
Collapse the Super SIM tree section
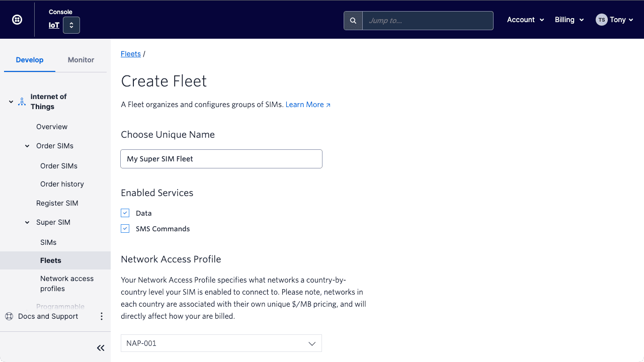point(27,223)
